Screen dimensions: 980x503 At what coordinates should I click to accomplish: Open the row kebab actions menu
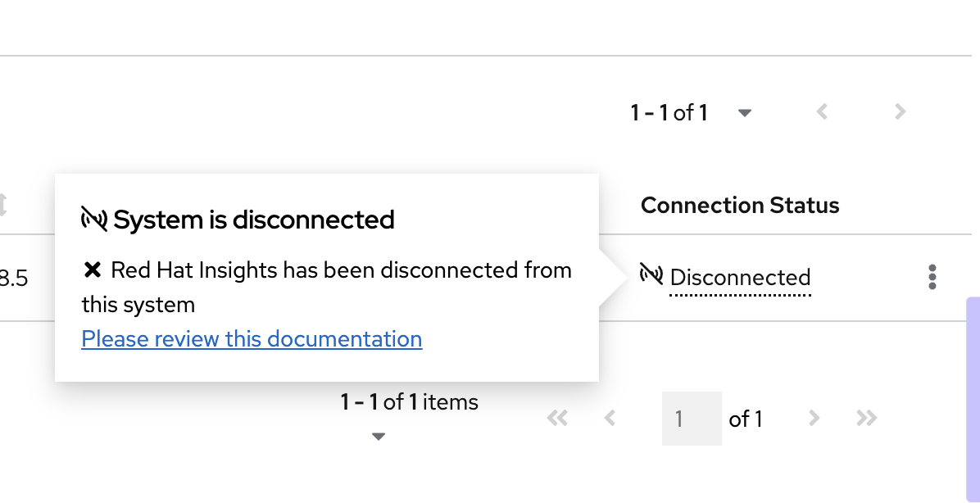(x=932, y=277)
